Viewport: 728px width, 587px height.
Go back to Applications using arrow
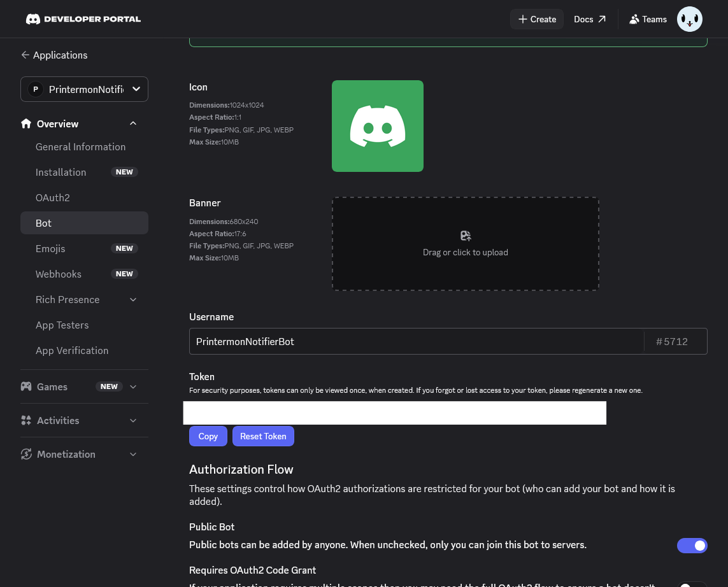25,55
